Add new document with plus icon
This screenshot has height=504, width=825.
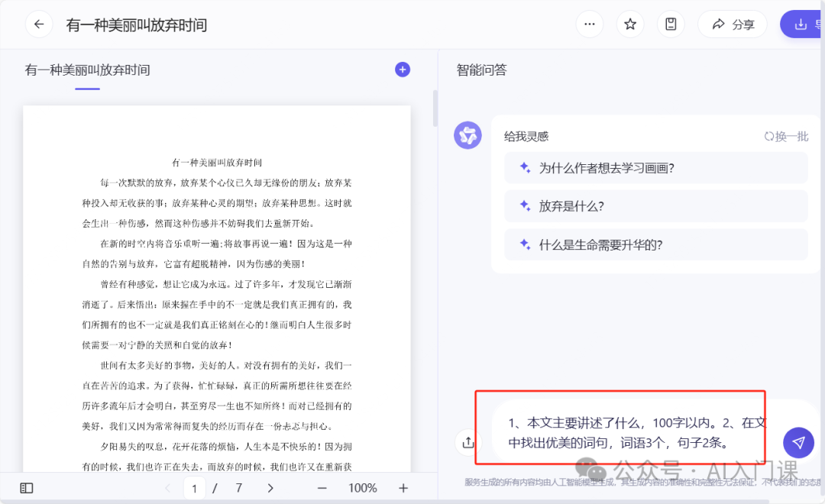tap(403, 69)
